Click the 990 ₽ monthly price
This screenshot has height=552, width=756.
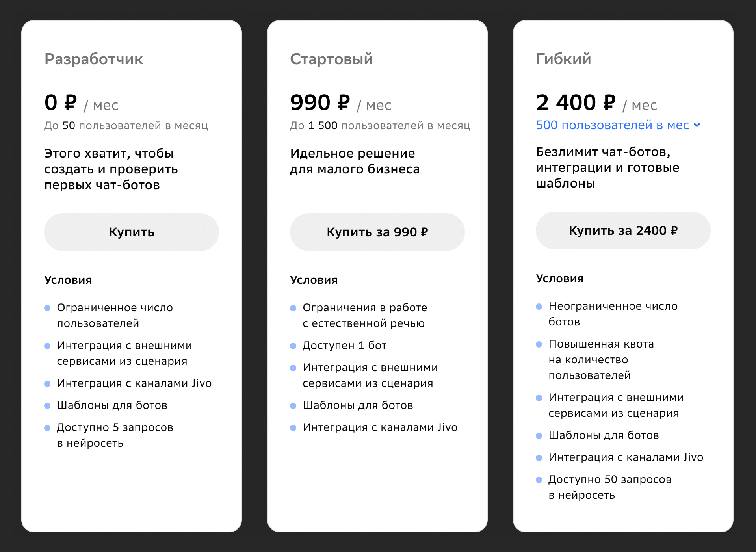(320, 102)
